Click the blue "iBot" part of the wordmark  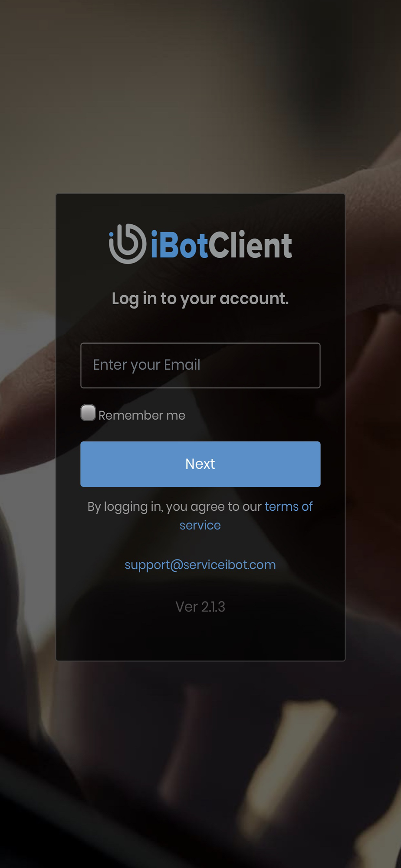(x=180, y=245)
